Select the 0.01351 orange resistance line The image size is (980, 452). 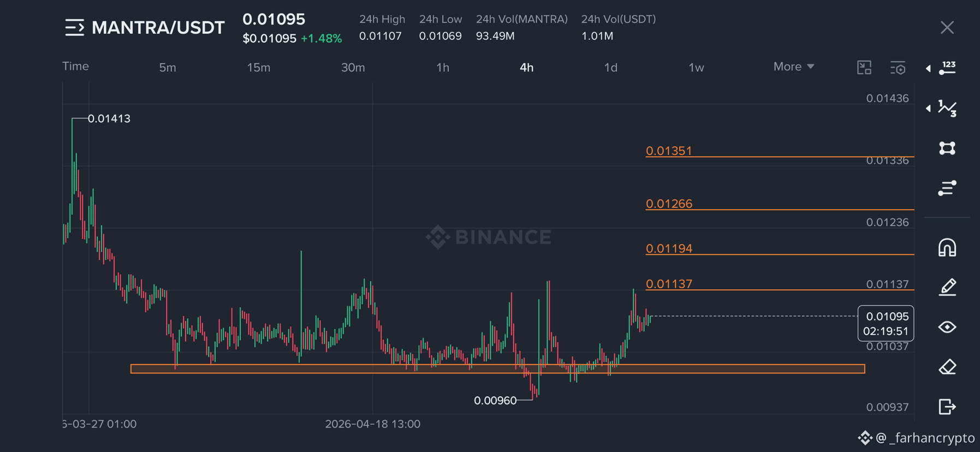tap(780, 157)
